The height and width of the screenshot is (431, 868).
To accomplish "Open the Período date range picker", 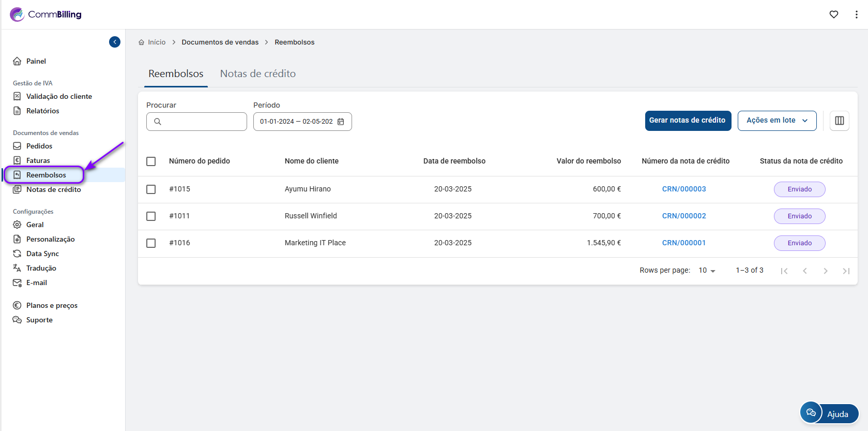I will [297, 122].
